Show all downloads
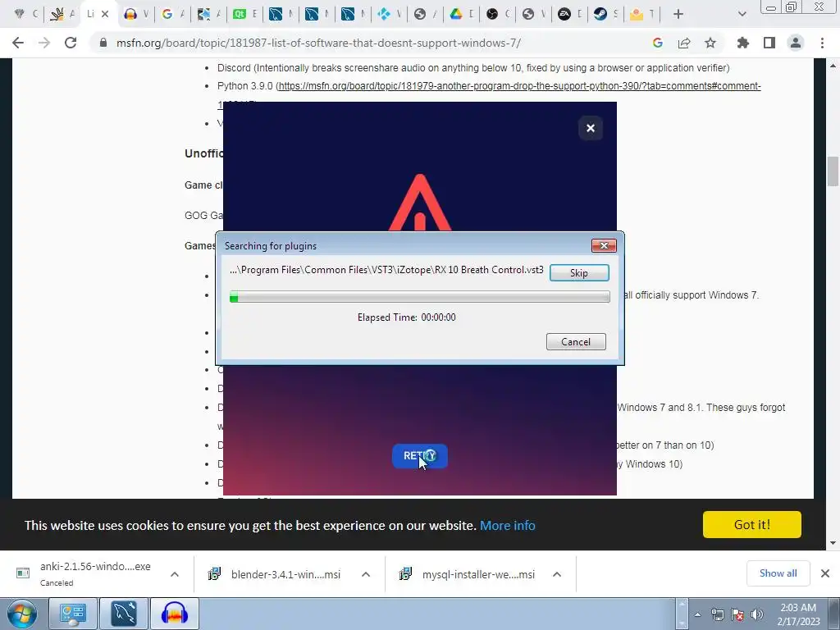 pyautogui.click(x=778, y=573)
